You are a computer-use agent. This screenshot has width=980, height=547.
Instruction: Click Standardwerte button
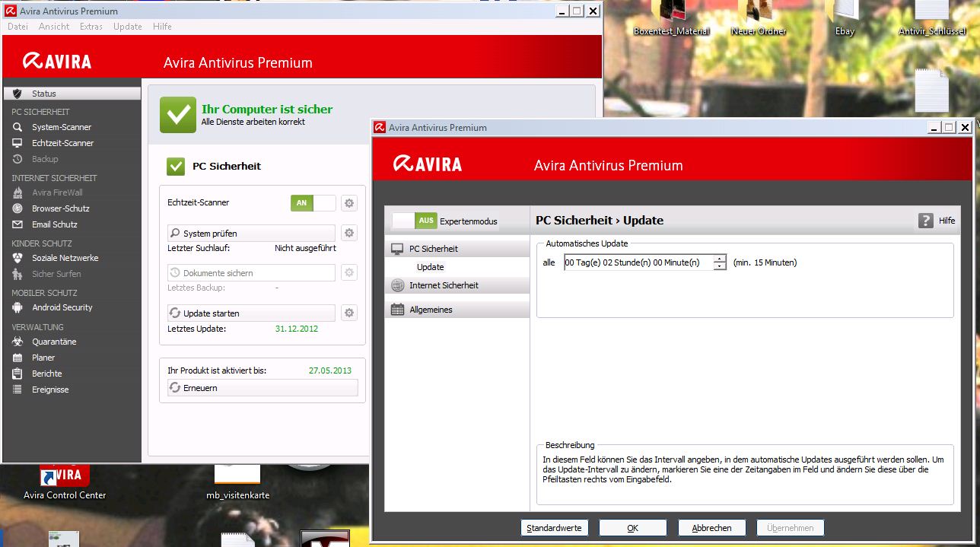pos(554,527)
